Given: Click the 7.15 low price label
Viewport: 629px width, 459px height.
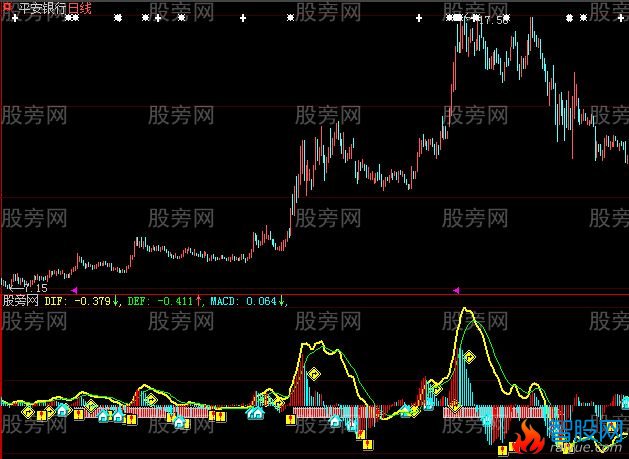Looking at the screenshot, I should click(35, 288).
